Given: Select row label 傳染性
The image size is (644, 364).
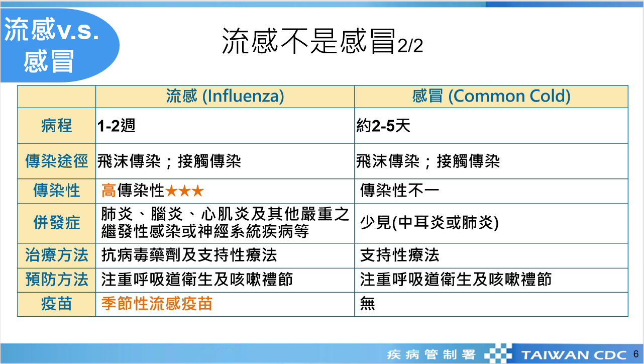Looking at the screenshot, I should [x=57, y=191].
